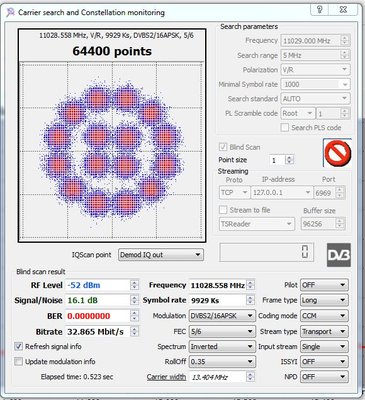This screenshot has height=400, width=365.
Task: Open the Pilot OFF dropdown
Action: 324,285
